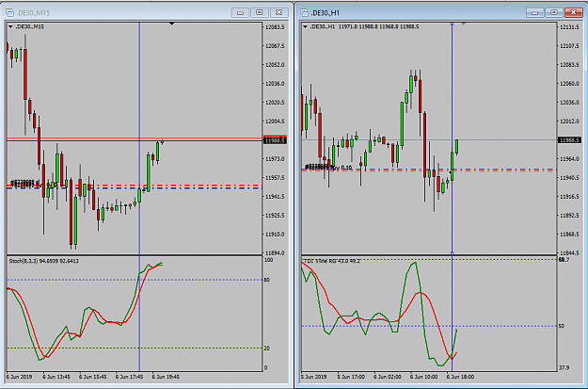Image resolution: width=588 pixels, height=389 pixels.
Task: Click the 6 Jun 13:45 time label
Action: (56, 377)
